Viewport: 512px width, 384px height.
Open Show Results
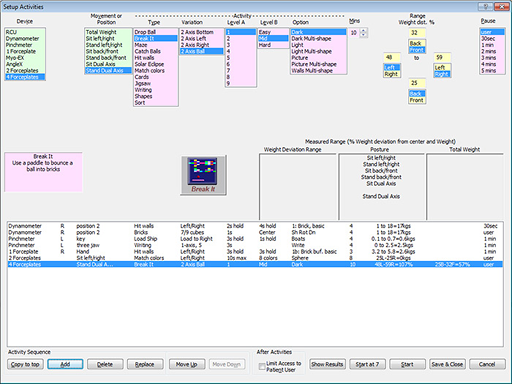coord(327,364)
